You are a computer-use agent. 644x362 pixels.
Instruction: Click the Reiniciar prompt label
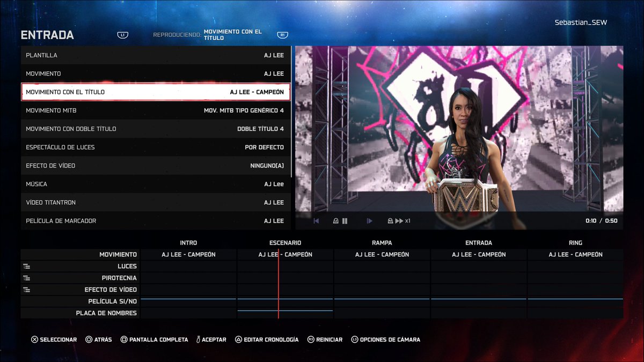[x=330, y=339]
